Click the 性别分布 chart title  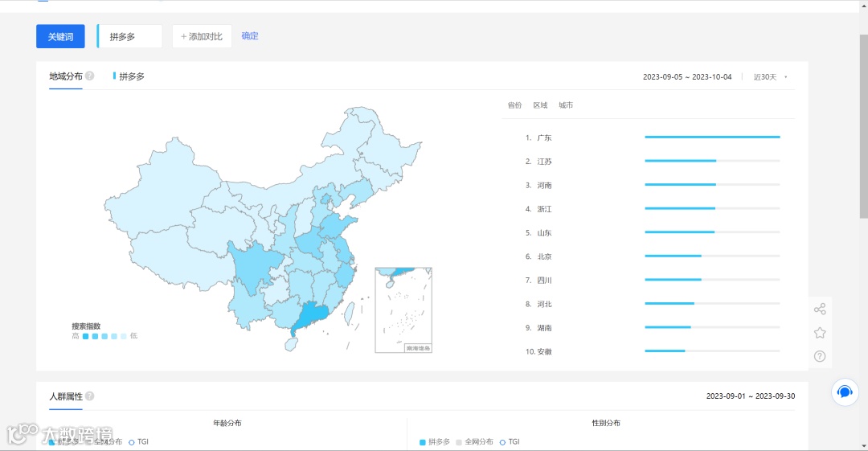(x=606, y=424)
